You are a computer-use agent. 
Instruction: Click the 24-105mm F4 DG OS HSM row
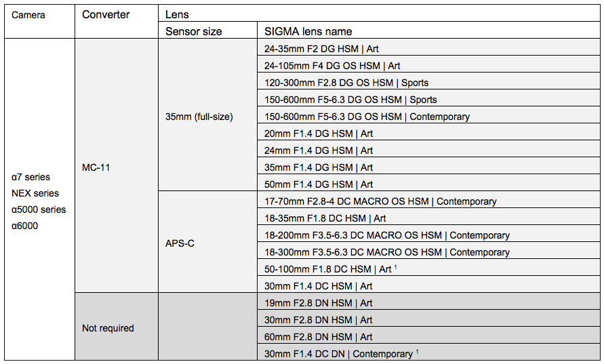click(x=331, y=66)
